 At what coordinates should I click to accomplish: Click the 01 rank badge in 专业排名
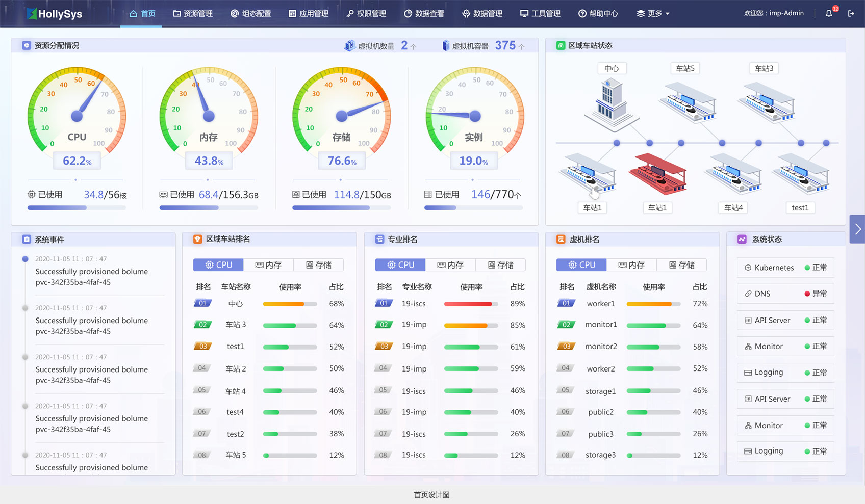[385, 303]
